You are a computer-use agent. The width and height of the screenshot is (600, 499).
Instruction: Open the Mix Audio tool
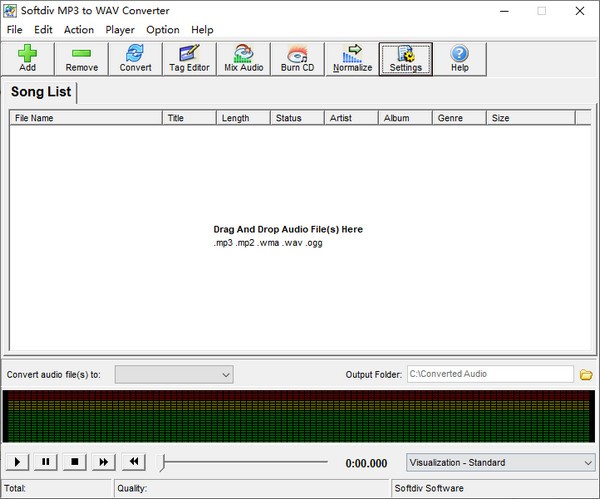(243, 59)
